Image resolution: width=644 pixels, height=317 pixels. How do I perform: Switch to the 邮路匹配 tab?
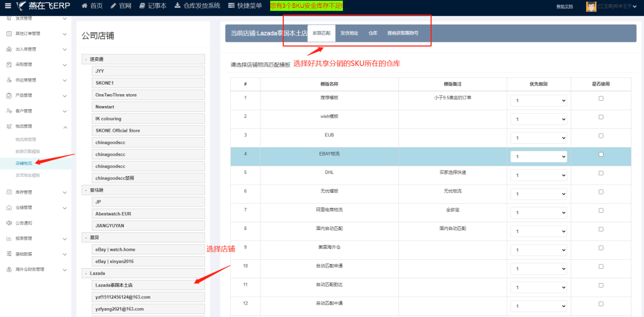[x=321, y=33]
